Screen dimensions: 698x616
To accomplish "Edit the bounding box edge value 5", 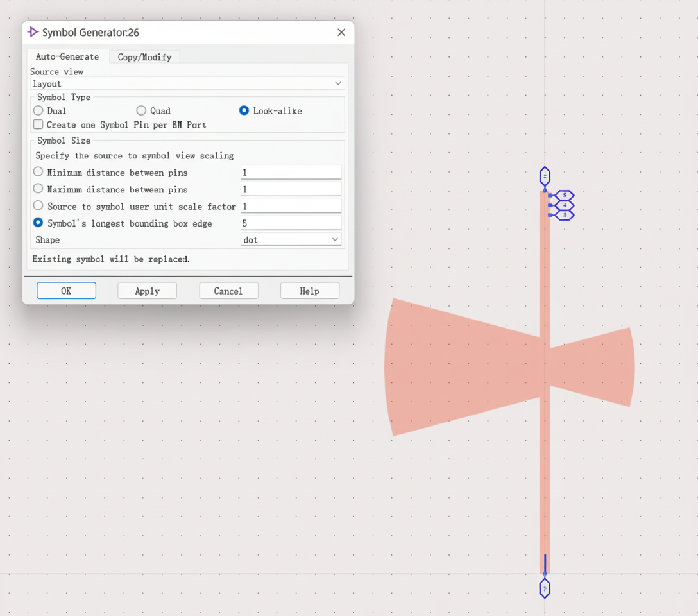I will click(x=291, y=222).
